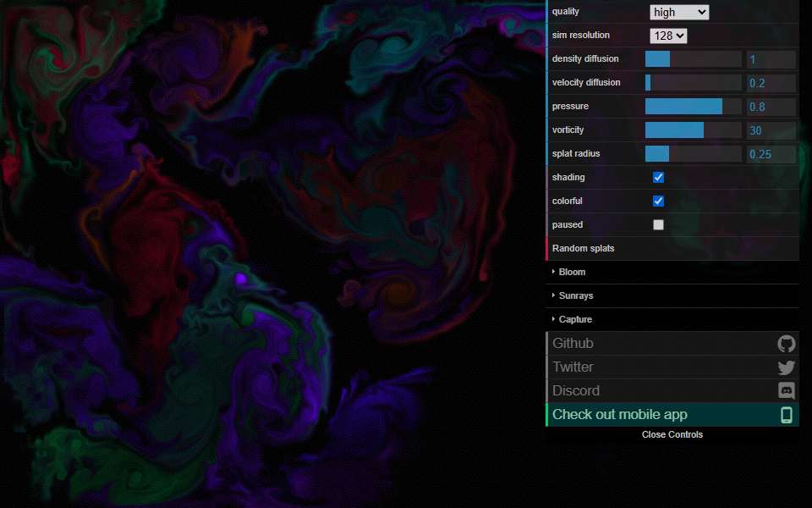Open the Discord link

(x=672, y=391)
